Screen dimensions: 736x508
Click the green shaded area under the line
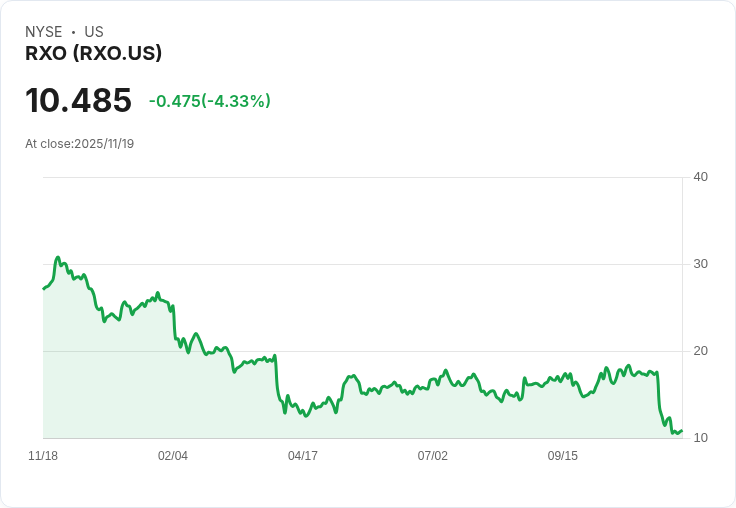(300, 422)
